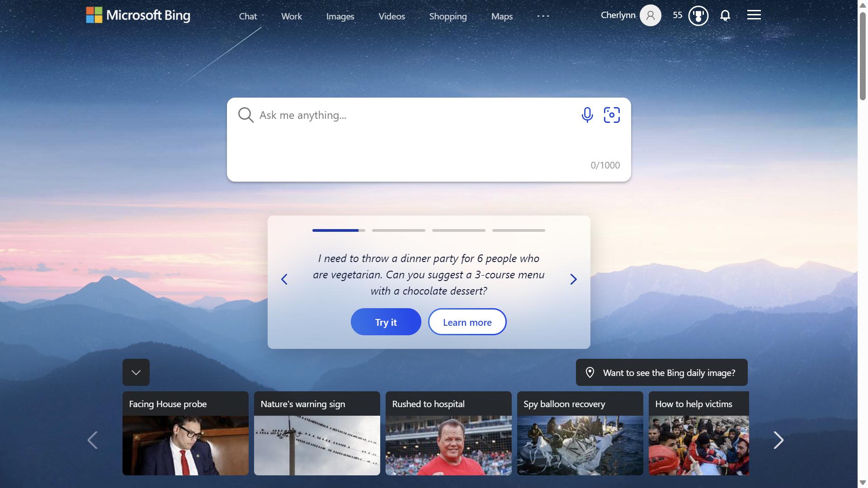Click the Bing rewards score badge icon

(698, 15)
